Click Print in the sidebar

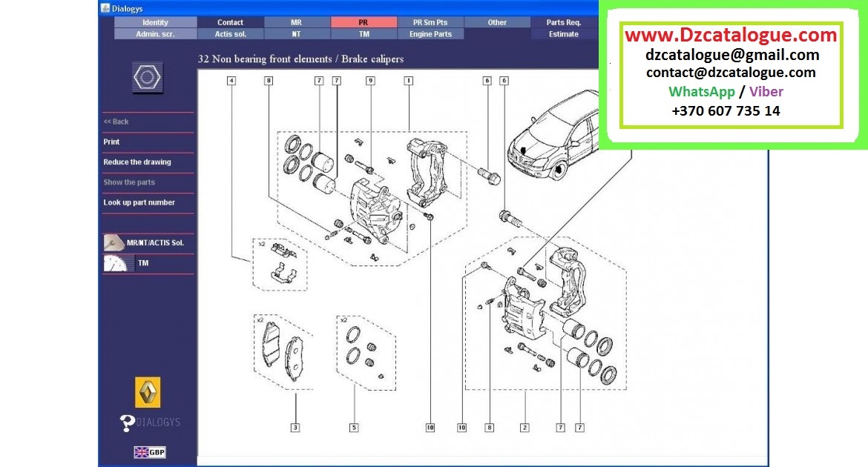coord(111,142)
